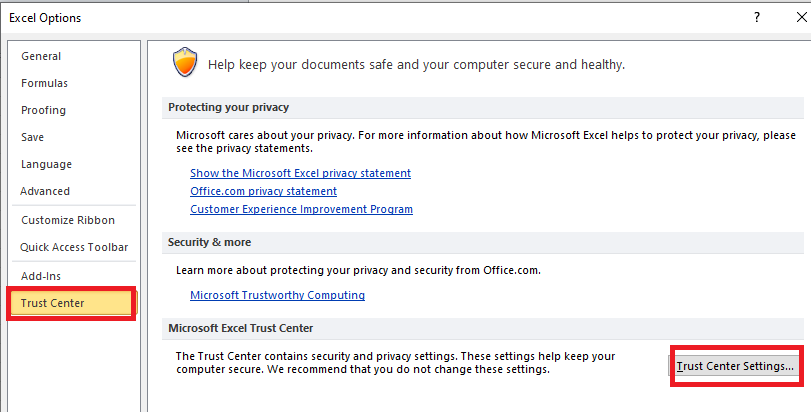Open the Language settings category

click(x=46, y=165)
